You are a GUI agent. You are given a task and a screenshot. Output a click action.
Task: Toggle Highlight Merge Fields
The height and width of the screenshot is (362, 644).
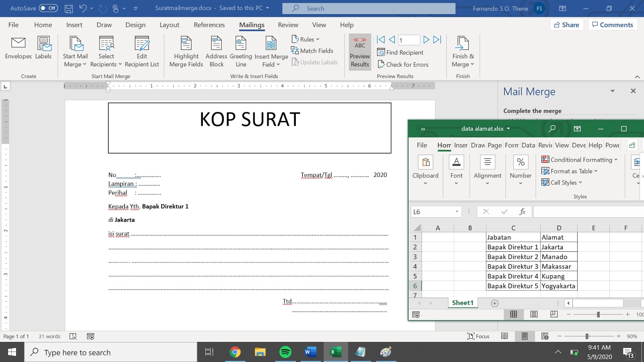pos(186,51)
